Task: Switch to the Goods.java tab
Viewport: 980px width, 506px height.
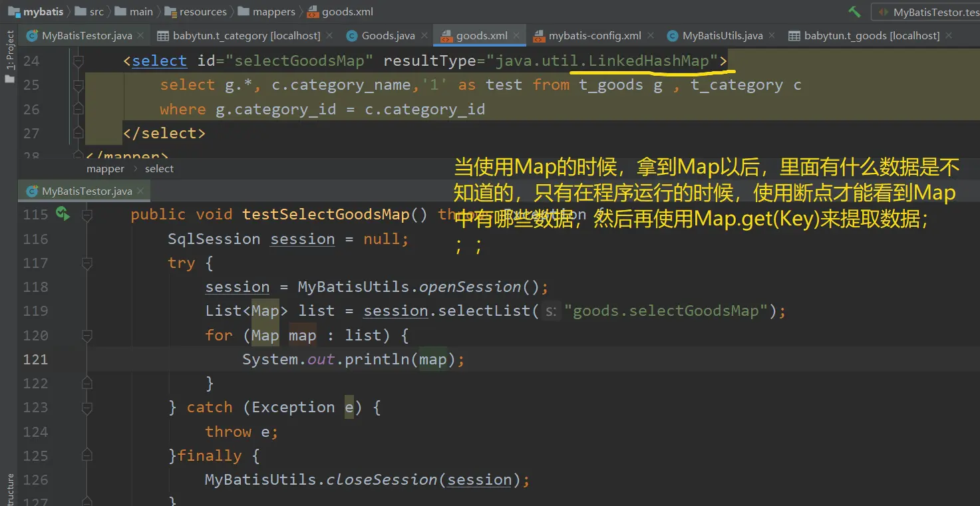Action: 388,35
